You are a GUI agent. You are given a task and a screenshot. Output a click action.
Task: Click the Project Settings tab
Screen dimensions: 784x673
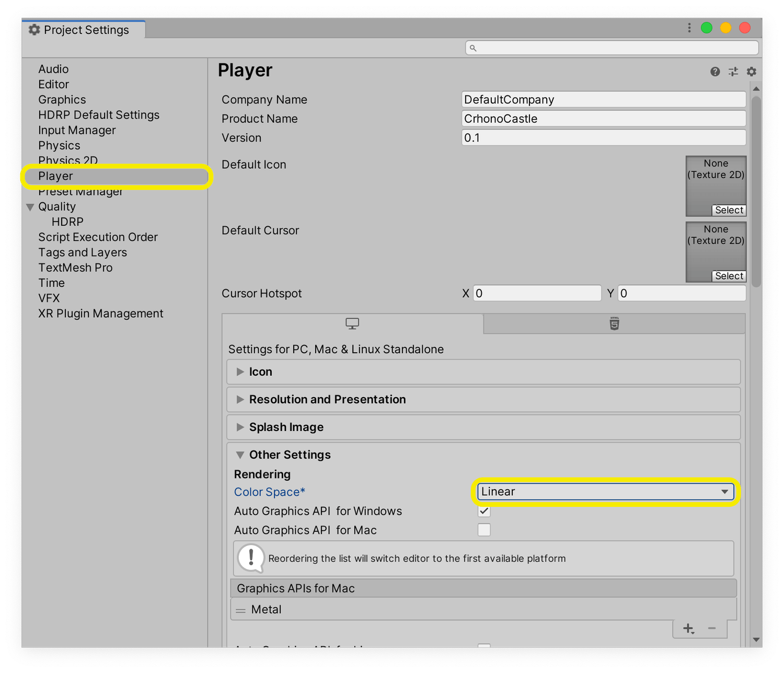click(x=84, y=30)
